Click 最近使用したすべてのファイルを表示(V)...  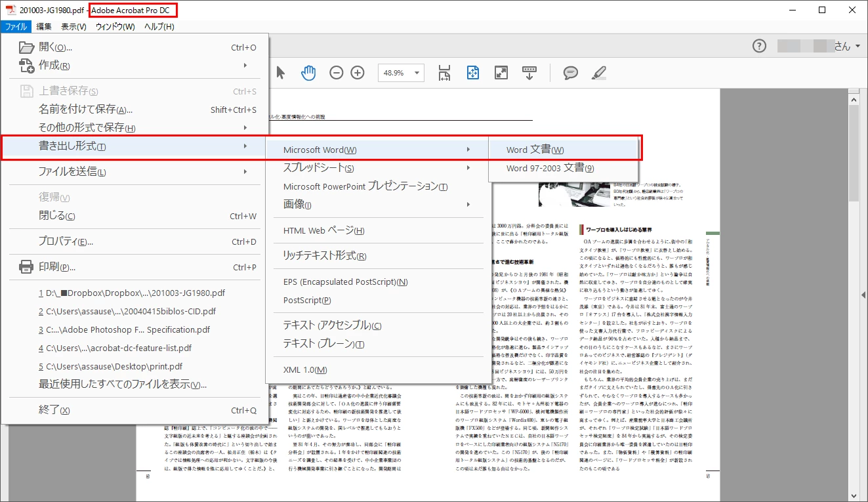134,385
